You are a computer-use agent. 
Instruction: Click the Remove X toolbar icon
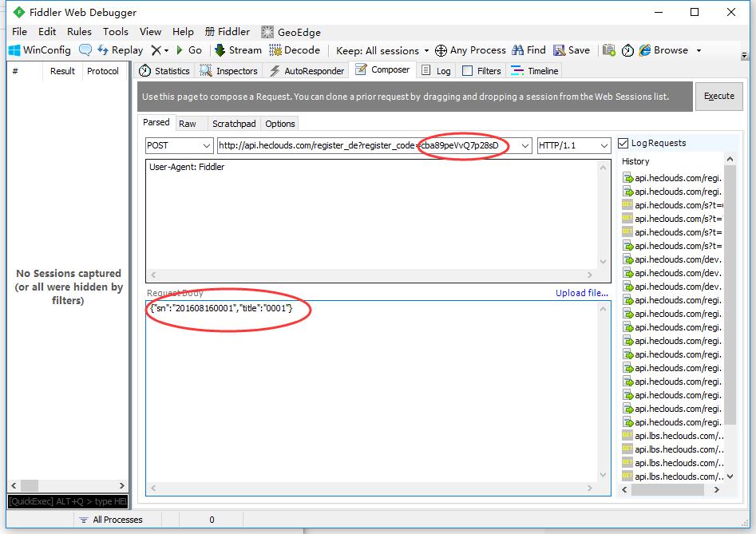click(156, 50)
